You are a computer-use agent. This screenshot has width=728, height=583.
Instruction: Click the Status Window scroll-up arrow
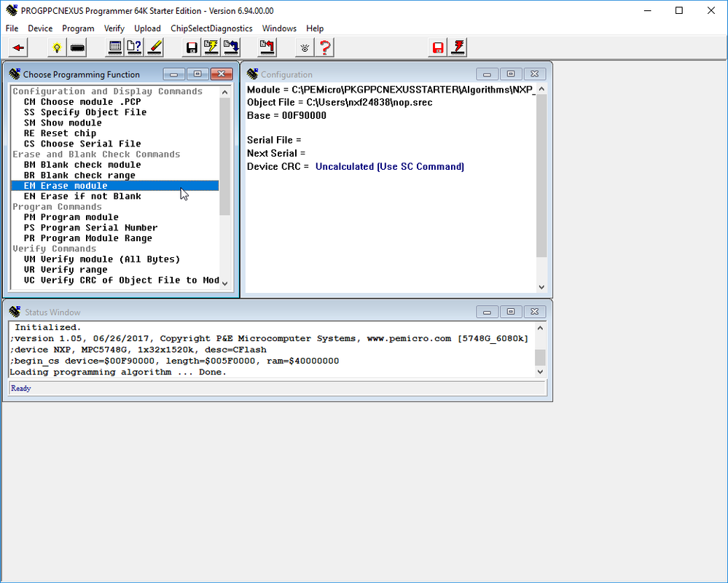[540, 328]
